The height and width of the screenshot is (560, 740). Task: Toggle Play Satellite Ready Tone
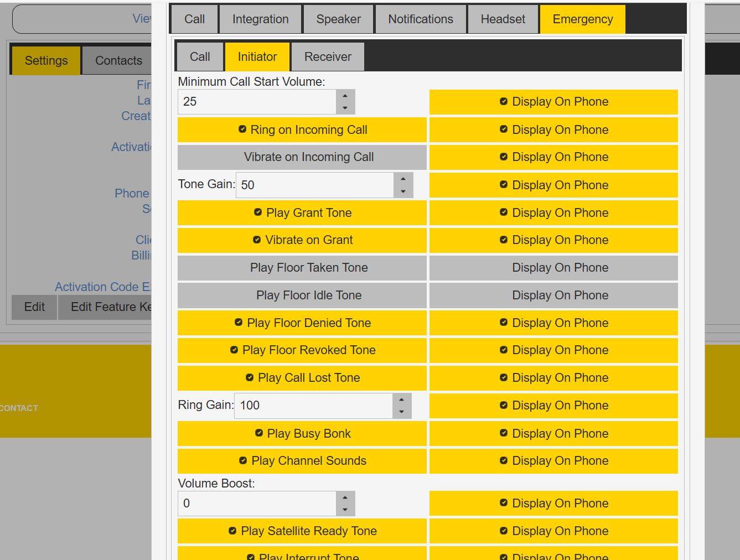(x=302, y=531)
